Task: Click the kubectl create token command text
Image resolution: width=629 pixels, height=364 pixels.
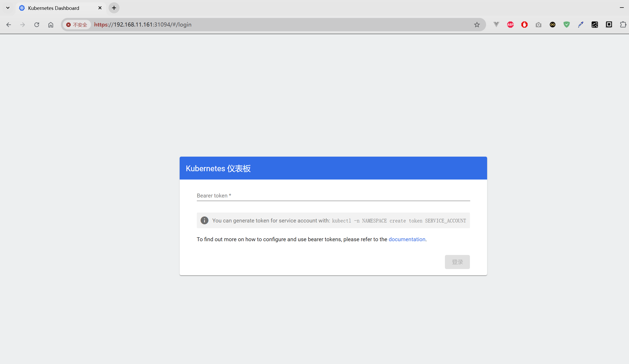Action: [399, 221]
